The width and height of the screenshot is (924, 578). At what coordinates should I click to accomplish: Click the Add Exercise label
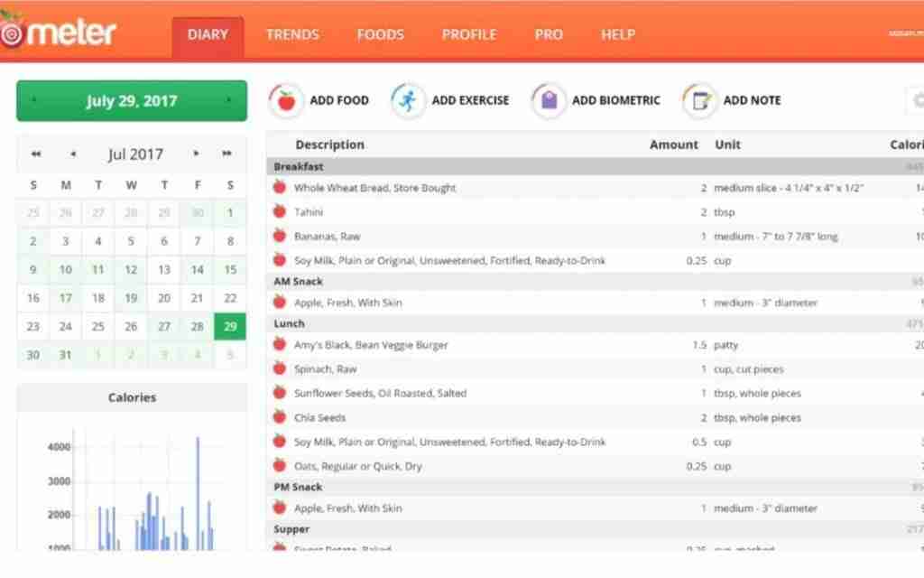[470, 101]
